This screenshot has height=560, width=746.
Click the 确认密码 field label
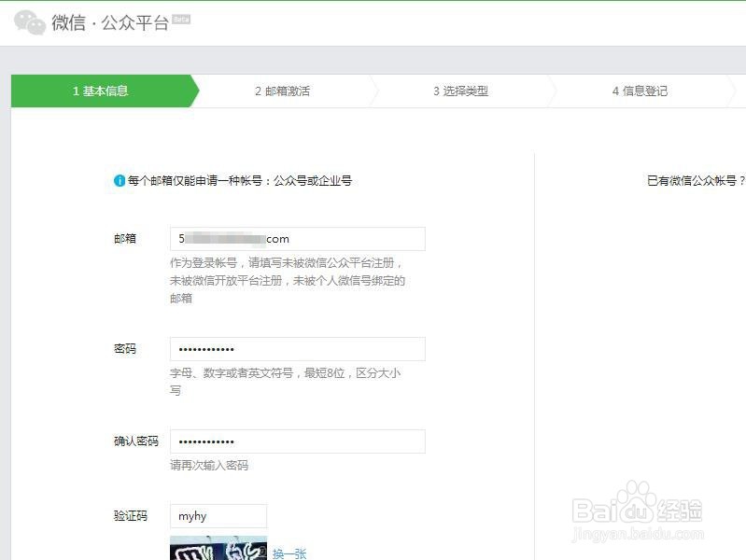(x=136, y=441)
